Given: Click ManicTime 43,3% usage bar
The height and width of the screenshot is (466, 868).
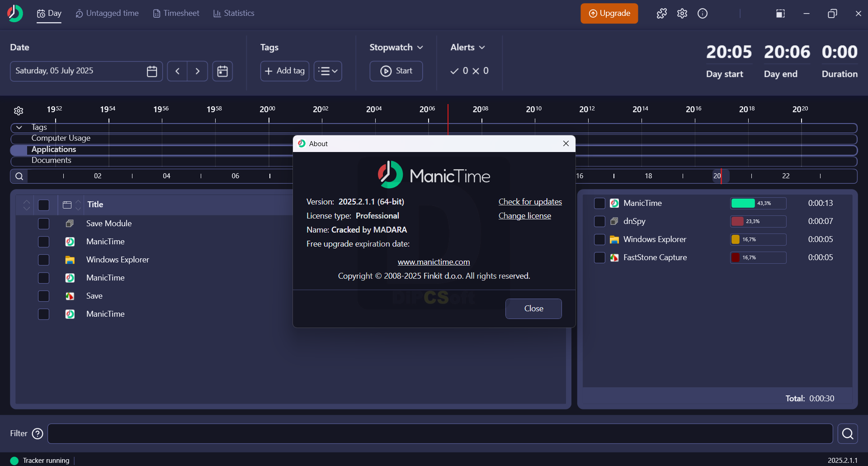Looking at the screenshot, I should (x=758, y=203).
